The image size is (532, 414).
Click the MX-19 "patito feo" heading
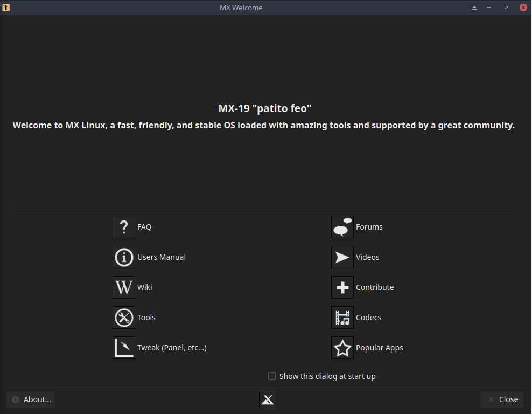(265, 108)
